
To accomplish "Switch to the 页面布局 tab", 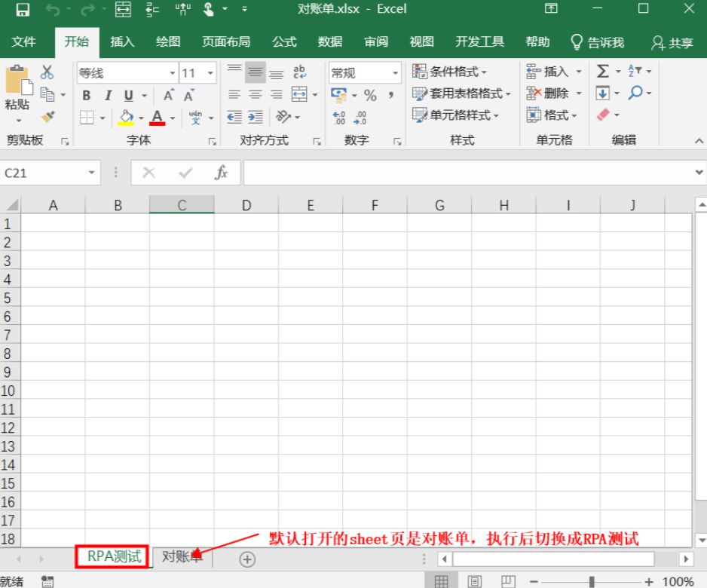I will coord(226,42).
